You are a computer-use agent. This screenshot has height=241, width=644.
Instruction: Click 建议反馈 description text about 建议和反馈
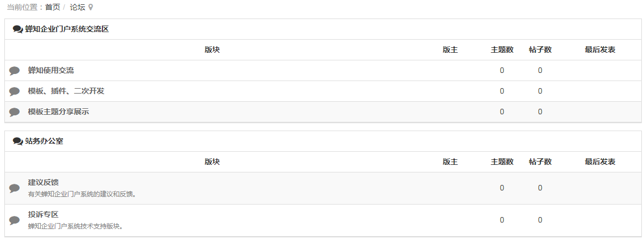click(x=82, y=194)
